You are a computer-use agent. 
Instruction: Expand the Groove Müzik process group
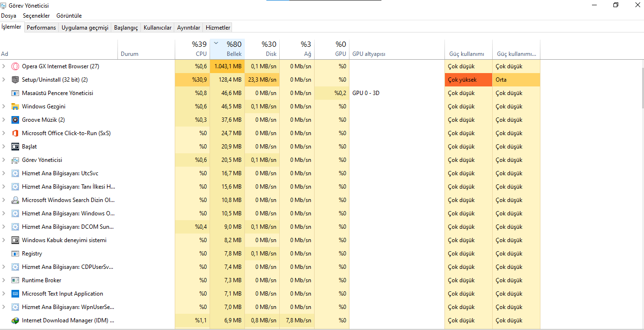(4, 120)
